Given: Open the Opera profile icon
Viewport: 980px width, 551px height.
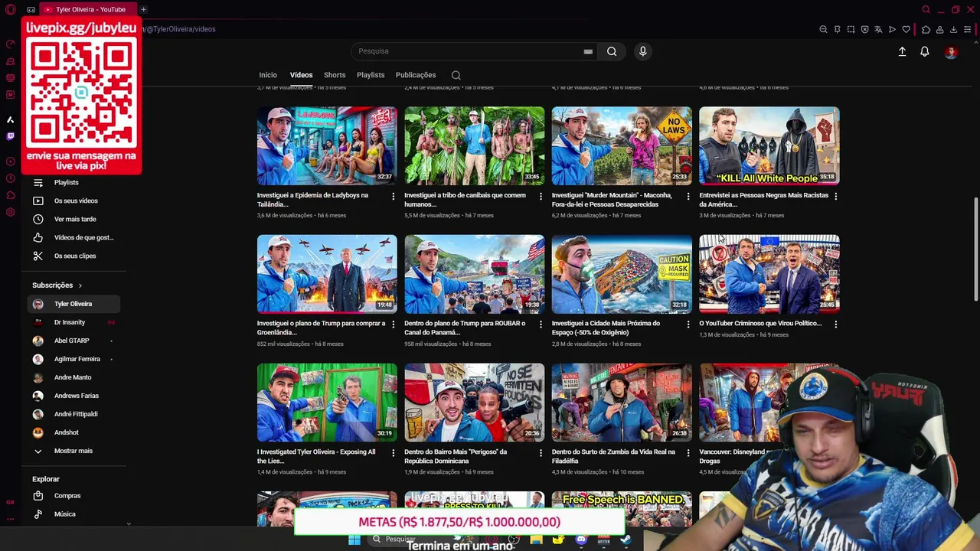Looking at the screenshot, I should [939, 29].
